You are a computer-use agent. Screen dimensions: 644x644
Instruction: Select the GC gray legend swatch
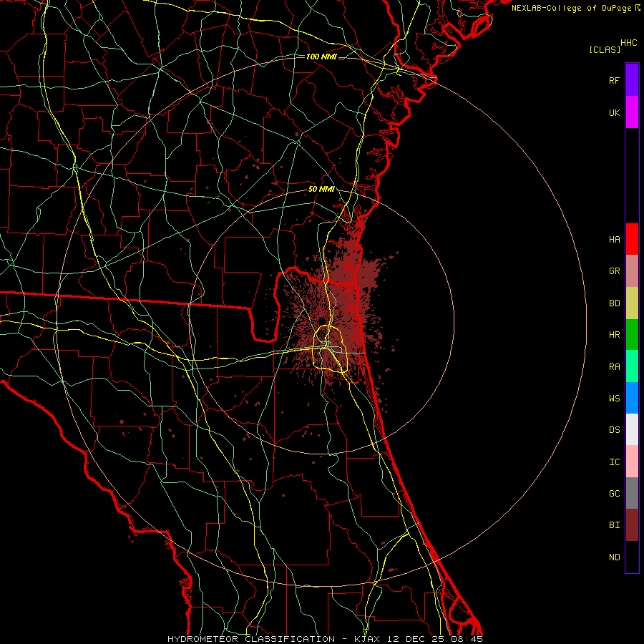632,493
